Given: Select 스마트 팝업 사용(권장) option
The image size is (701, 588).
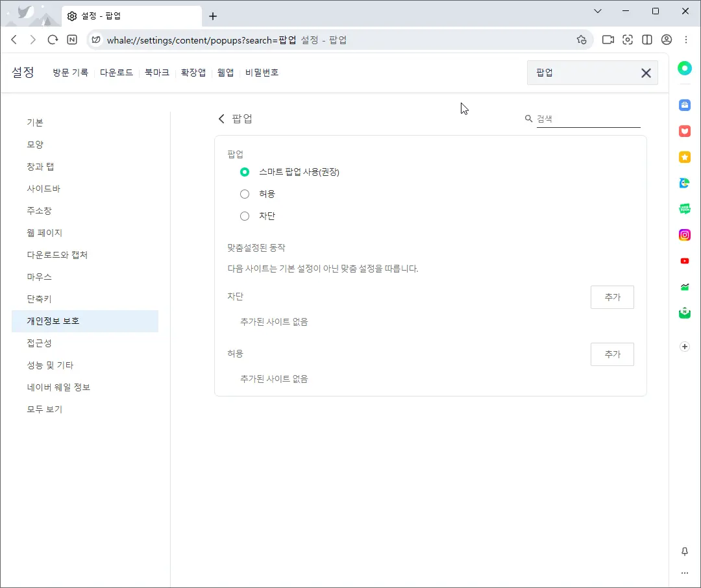Looking at the screenshot, I should point(245,172).
